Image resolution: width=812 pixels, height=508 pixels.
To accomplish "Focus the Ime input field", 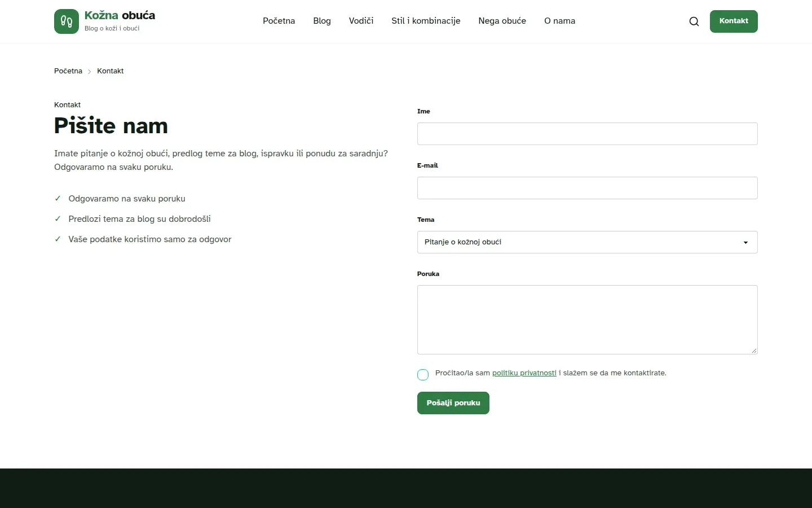I will (x=587, y=134).
